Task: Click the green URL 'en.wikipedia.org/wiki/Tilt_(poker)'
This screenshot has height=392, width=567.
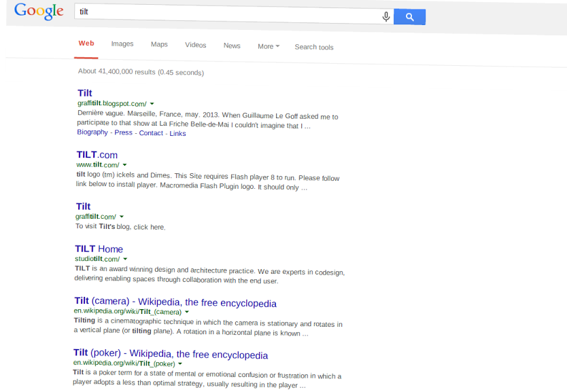Action: coord(124,363)
